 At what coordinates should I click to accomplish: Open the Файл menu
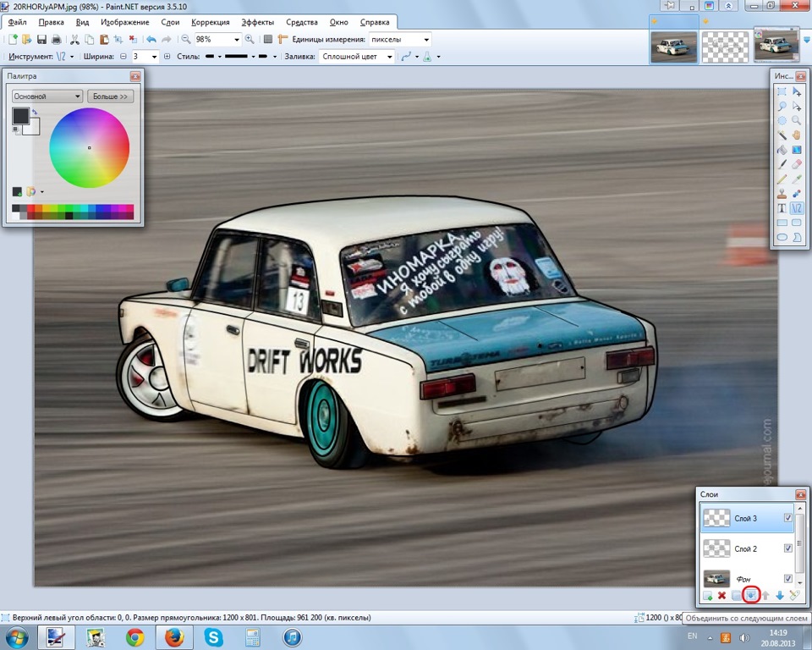click(17, 22)
